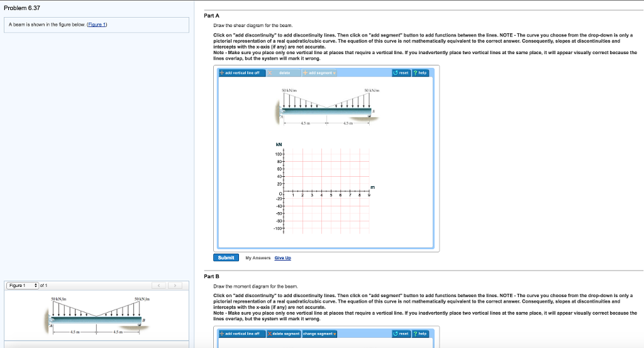Click 'Draw the shear diagram for the beam.' text
The height and width of the screenshot is (348, 644).
coord(253,25)
